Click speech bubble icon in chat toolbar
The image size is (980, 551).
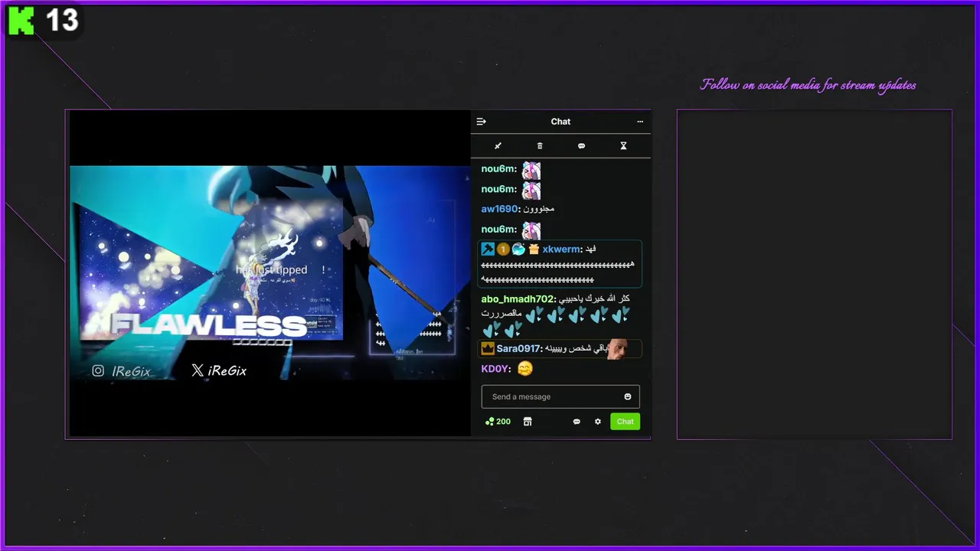click(x=581, y=145)
